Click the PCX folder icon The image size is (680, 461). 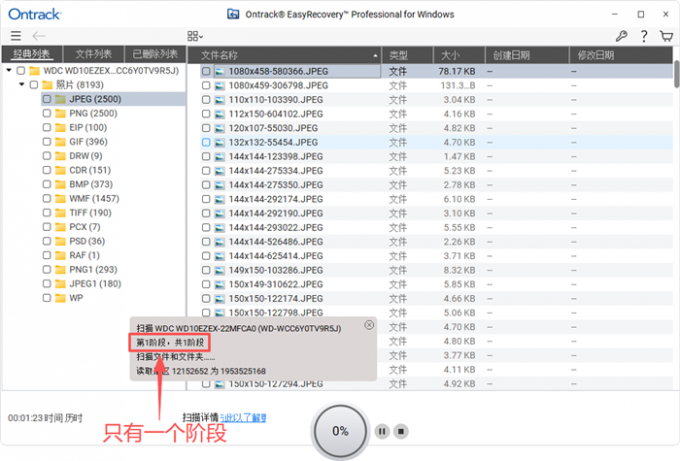coord(61,227)
